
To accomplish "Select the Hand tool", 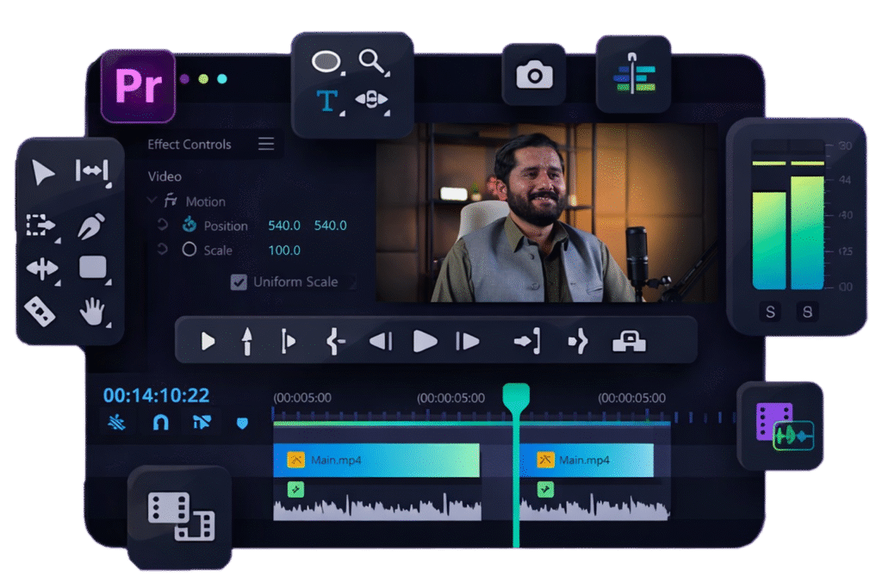I will click(x=92, y=312).
